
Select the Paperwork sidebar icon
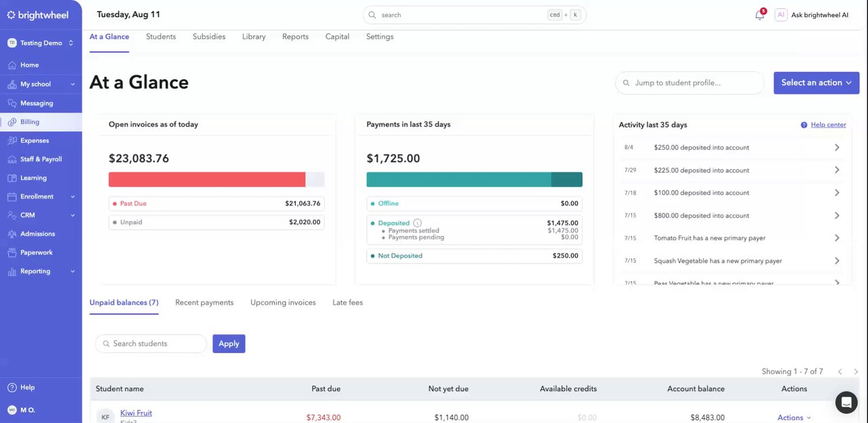(x=12, y=252)
